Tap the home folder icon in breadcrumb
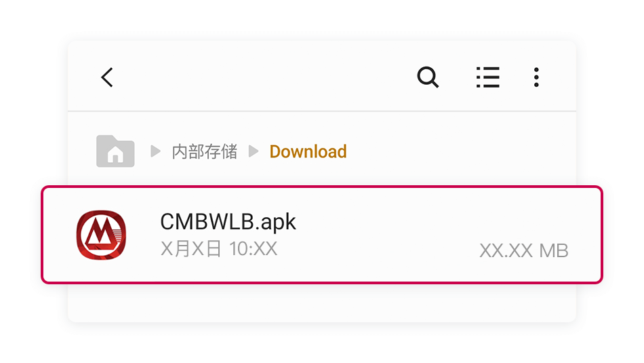This screenshot has width=644, height=363. [x=115, y=151]
